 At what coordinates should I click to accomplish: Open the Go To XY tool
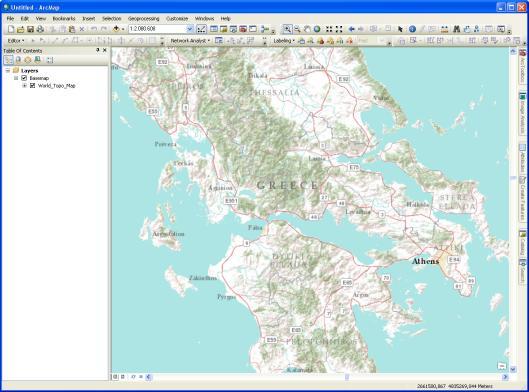(x=476, y=29)
